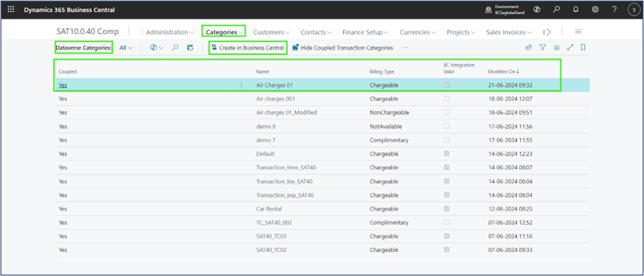The width and height of the screenshot is (644, 276).
Task: Open the hamburger menu beside the navigation
Action: tap(578, 32)
